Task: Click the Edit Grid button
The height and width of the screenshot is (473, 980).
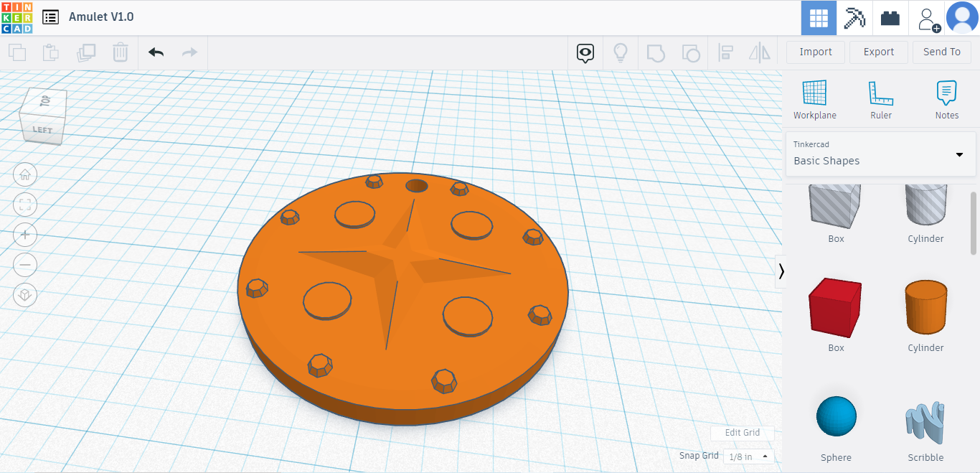Action: [743, 433]
